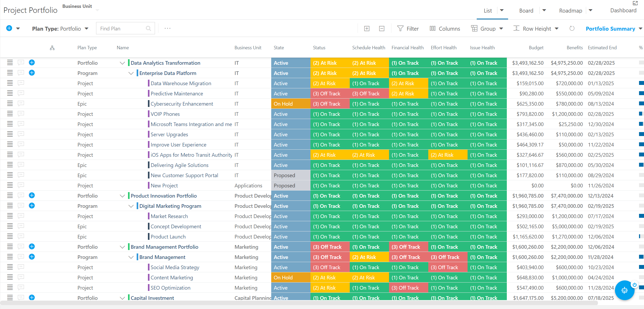This screenshot has width=644, height=309.
Task: Add child under Enterprise Data Platform program
Action: (32, 73)
